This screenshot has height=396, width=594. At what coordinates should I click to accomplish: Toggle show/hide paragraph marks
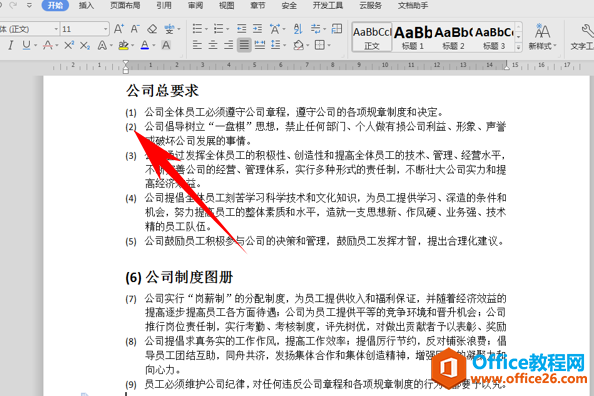(x=315, y=29)
